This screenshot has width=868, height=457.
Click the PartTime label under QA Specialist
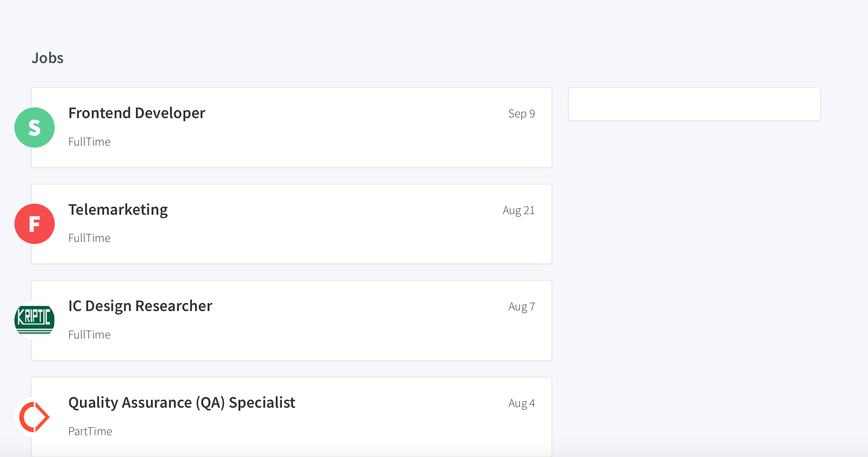[90, 431]
